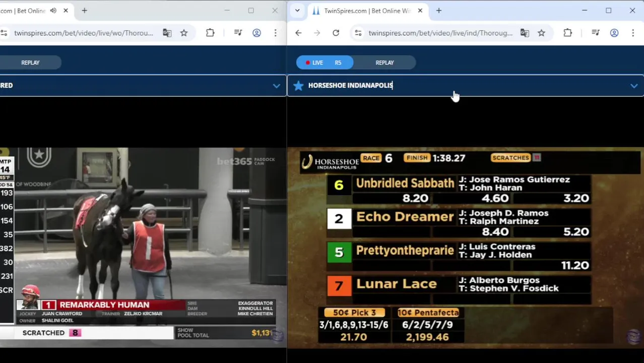The width and height of the screenshot is (644, 363).
Task: Open profile menu in left window
Action: [x=256, y=33]
